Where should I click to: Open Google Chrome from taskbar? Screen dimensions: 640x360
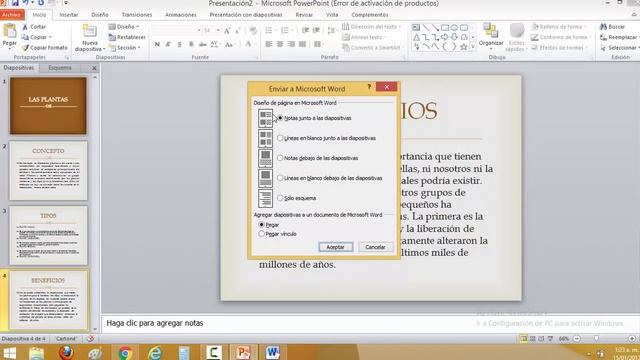(125, 352)
